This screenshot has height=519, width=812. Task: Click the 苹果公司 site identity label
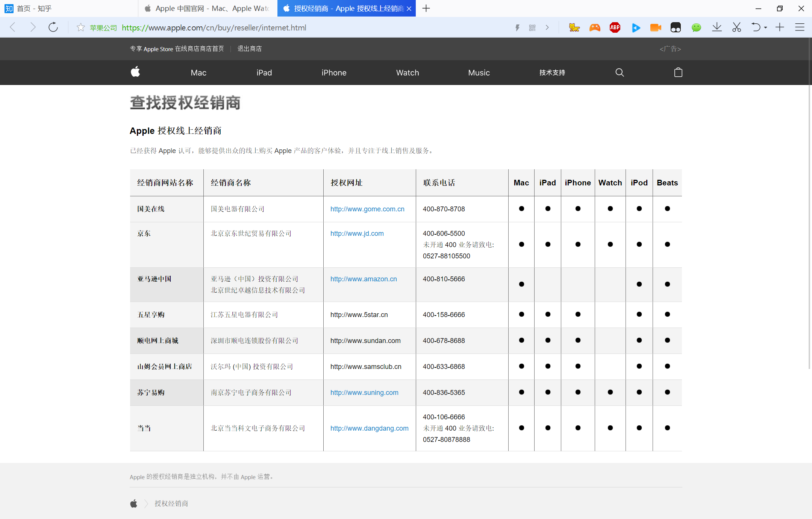pyautogui.click(x=103, y=28)
